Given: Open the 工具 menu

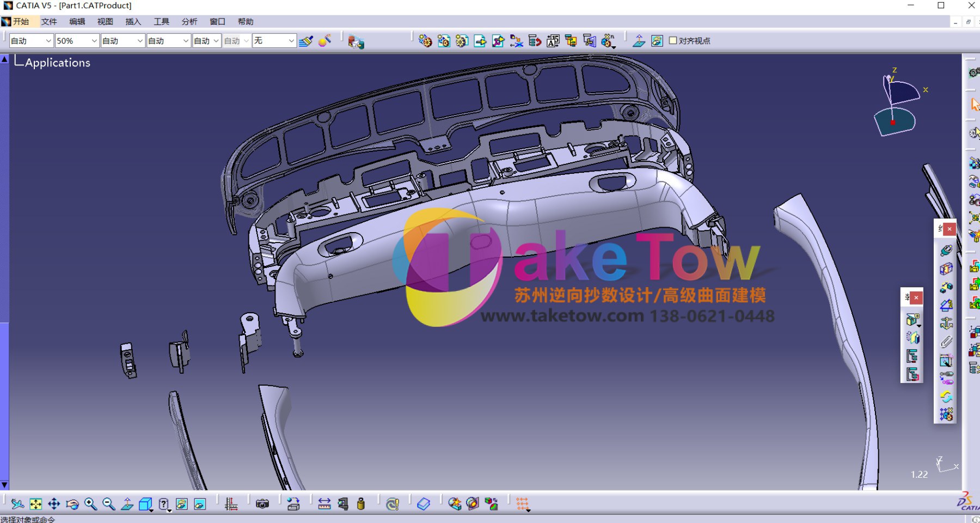Looking at the screenshot, I should click(x=161, y=22).
